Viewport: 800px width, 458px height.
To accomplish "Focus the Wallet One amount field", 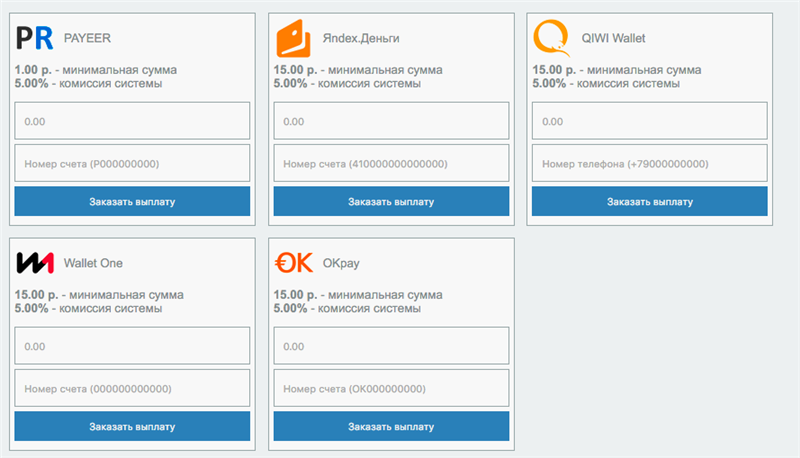I will coord(132,346).
